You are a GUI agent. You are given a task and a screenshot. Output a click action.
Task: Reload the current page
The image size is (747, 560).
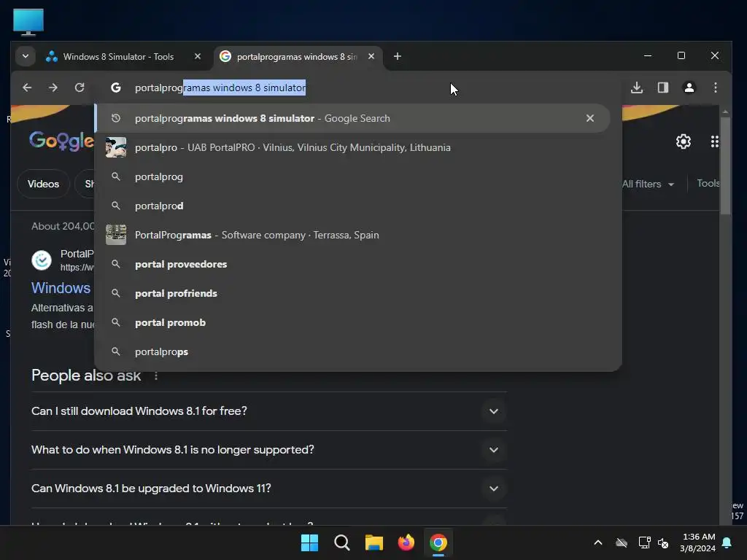click(80, 87)
